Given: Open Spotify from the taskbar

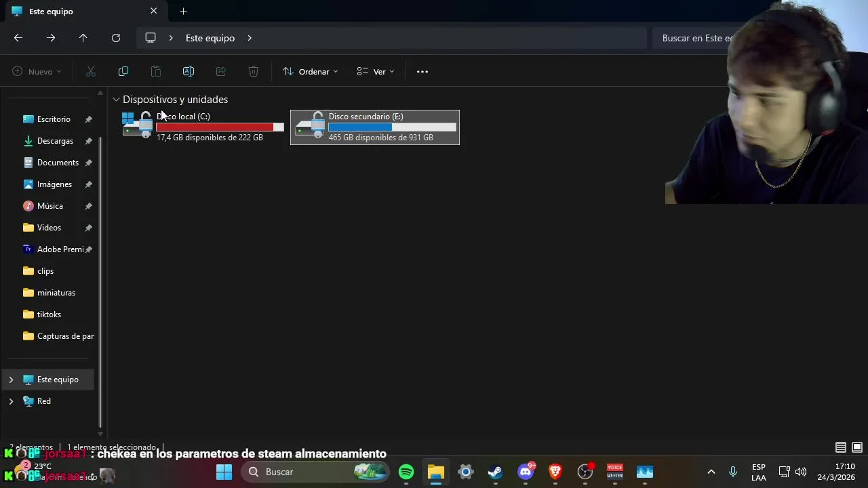Looking at the screenshot, I should (x=406, y=472).
